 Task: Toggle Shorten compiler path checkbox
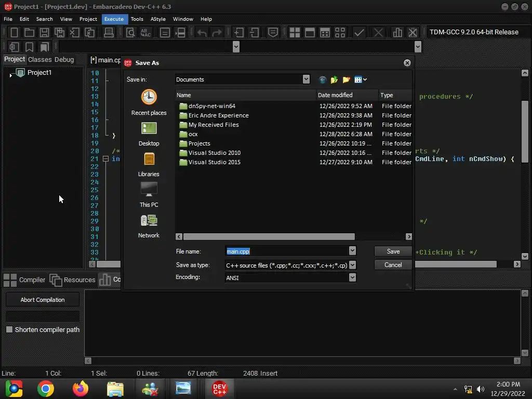click(x=9, y=329)
